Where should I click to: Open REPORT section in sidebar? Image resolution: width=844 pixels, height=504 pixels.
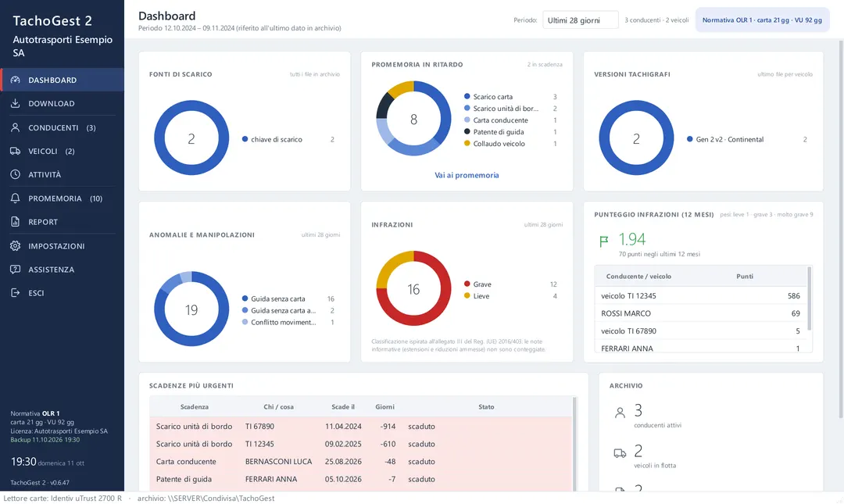coord(63,222)
